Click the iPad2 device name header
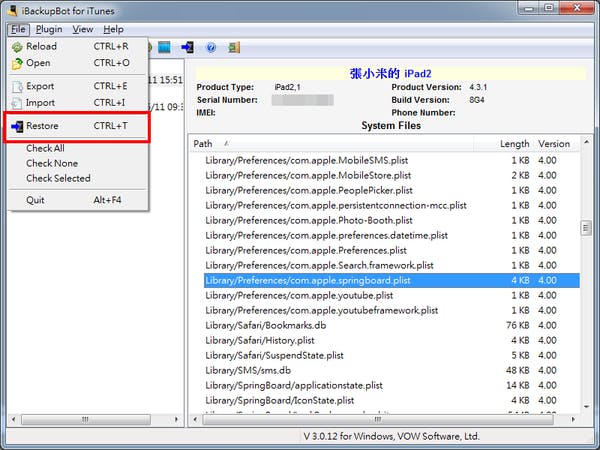Screen dimensions: 600x450 (x=390, y=73)
